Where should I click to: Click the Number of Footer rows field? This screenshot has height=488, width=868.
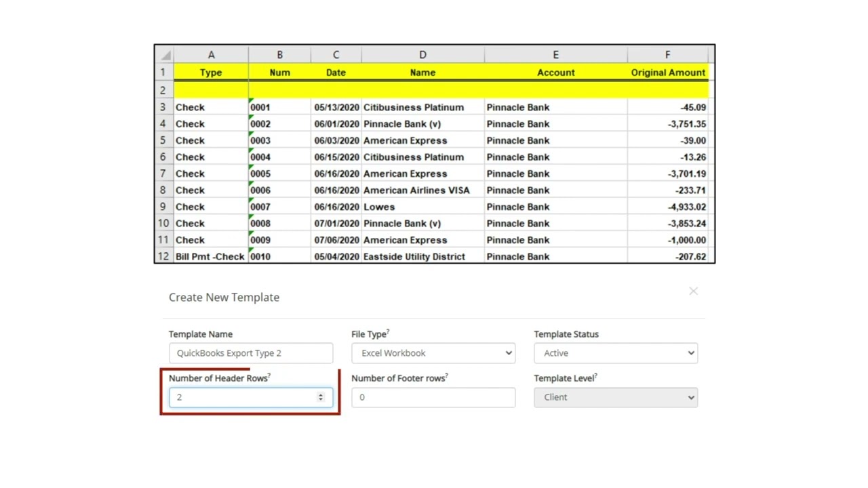[x=433, y=397]
